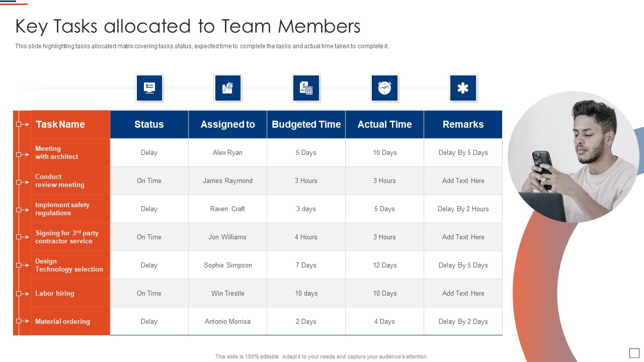Click the asterisk icon above Remarks
This screenshot has width=644, height=362.
click(463, 88)
